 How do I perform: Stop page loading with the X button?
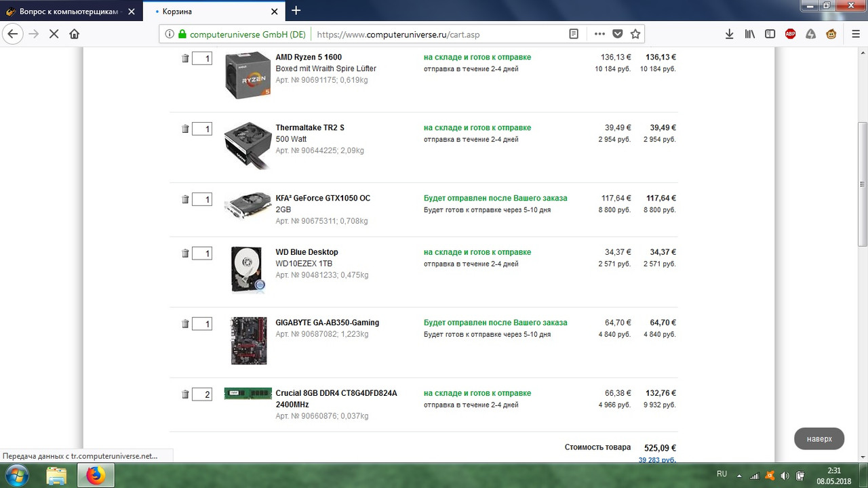54,34
